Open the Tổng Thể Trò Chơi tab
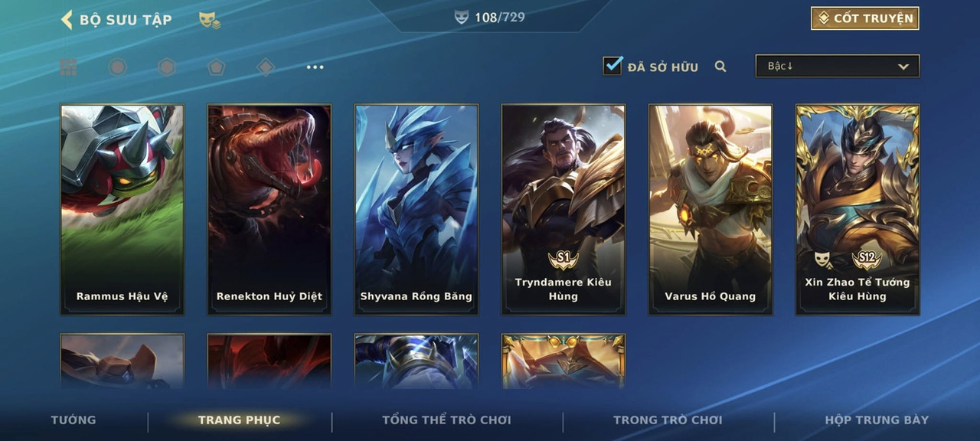980x441 pixels. [x=446, y=420]
